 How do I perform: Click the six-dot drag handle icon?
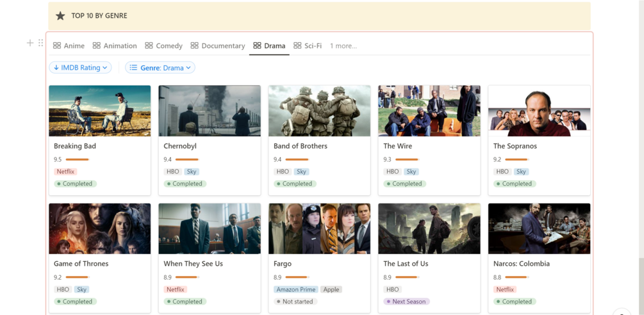tap(40, 43)
